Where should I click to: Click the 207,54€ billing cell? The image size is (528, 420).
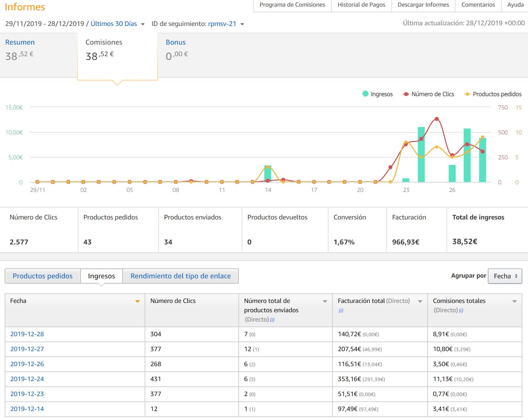(380, 349)
